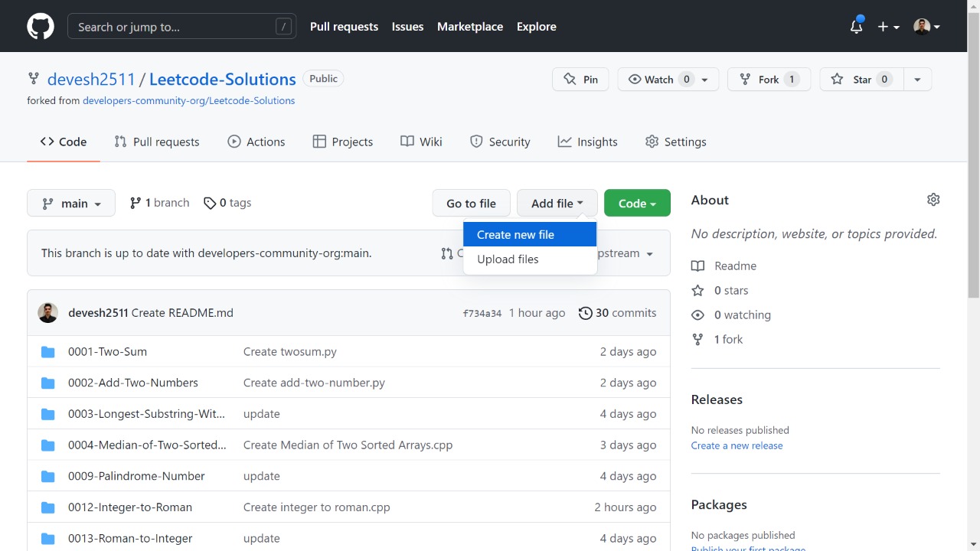Open the notifications bell
Viewport: 980px width, 551px height.
[x=856, y=26]
